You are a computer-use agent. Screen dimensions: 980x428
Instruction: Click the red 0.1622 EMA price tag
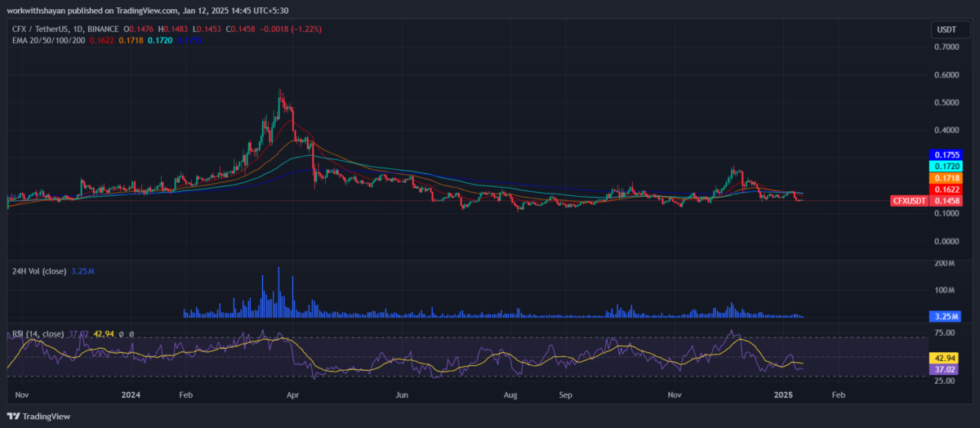tap(947, 189)
